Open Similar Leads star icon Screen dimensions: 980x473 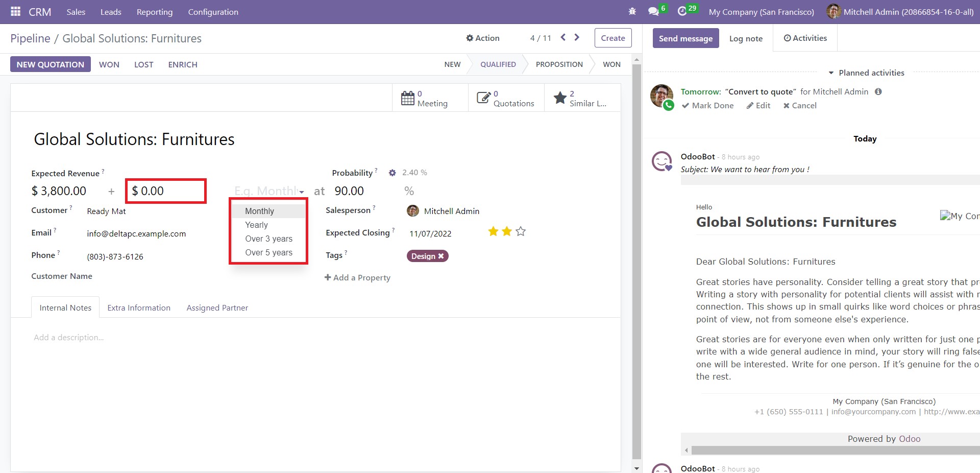pos(560,98)
